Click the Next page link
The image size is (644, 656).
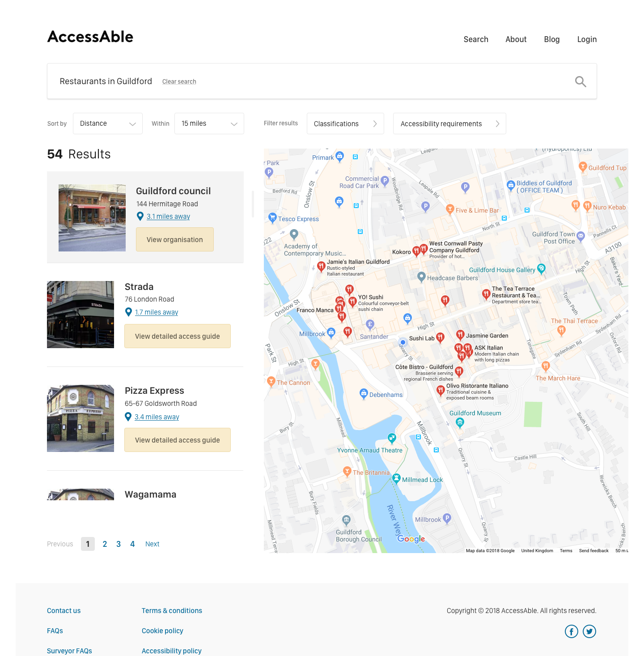click(152, 544)
